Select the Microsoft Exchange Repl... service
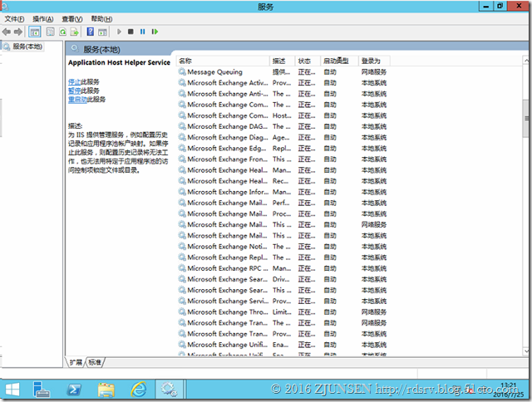532x402 pixels. tap(283, 257)
